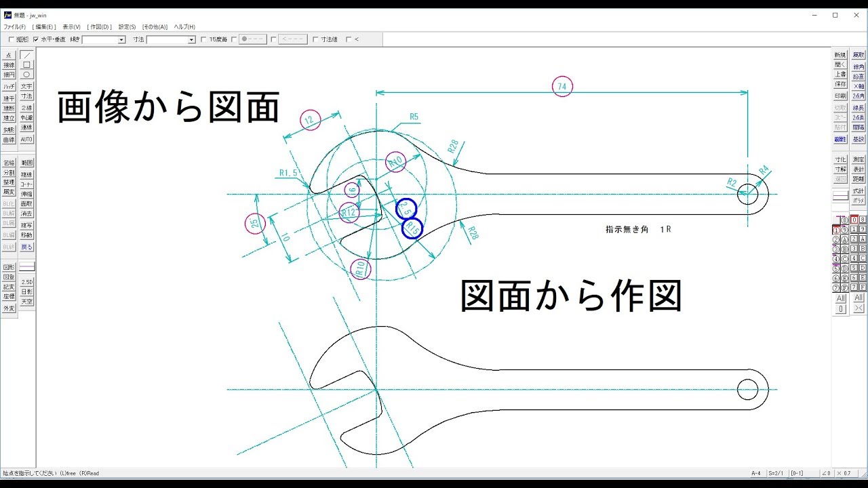
Task: Select the 分割 divide tool
Action: [x=9, y=173]
